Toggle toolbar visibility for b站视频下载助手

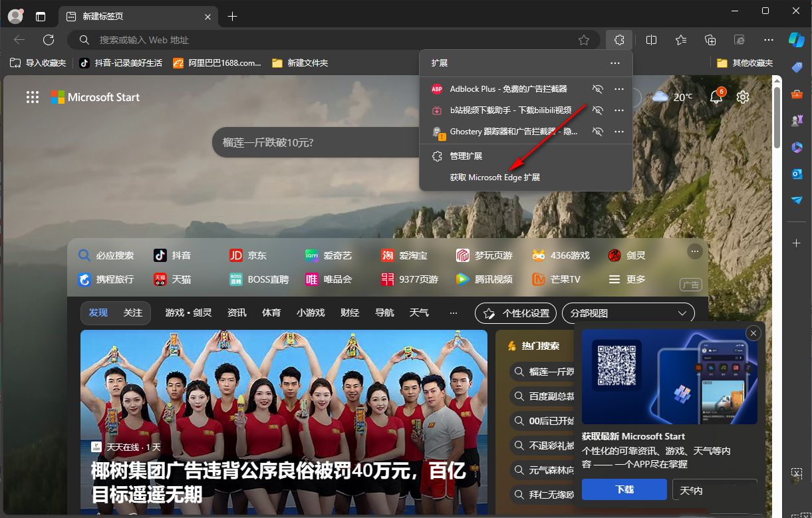pyautogui.click(x=597, y=110)
